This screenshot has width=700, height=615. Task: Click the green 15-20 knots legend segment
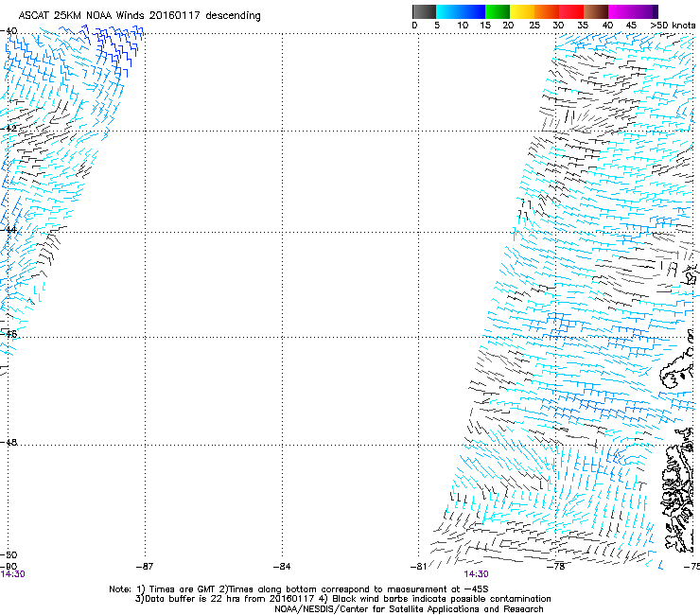coord(498,11)
